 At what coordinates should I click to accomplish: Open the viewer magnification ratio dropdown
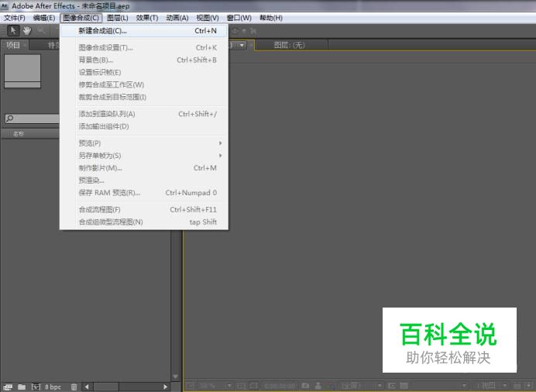tap(215, 386)
